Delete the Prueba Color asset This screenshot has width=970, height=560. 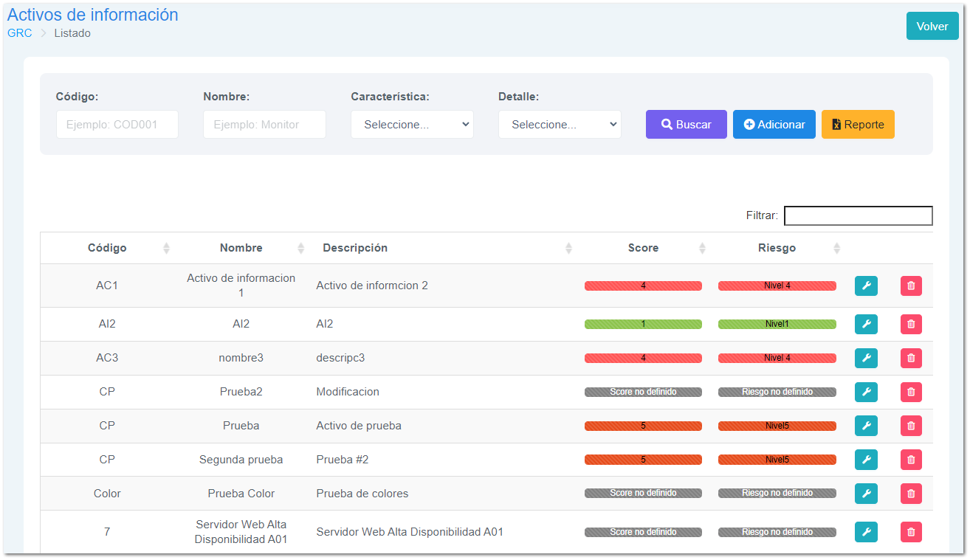[911, 494]
